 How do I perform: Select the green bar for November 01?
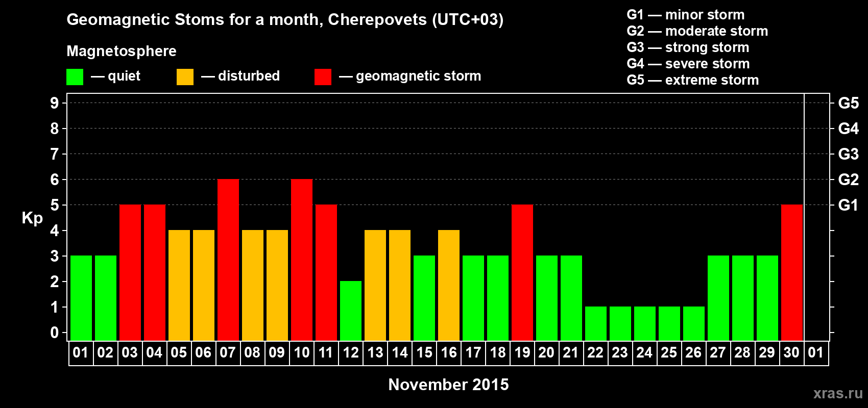pos(81,298)
